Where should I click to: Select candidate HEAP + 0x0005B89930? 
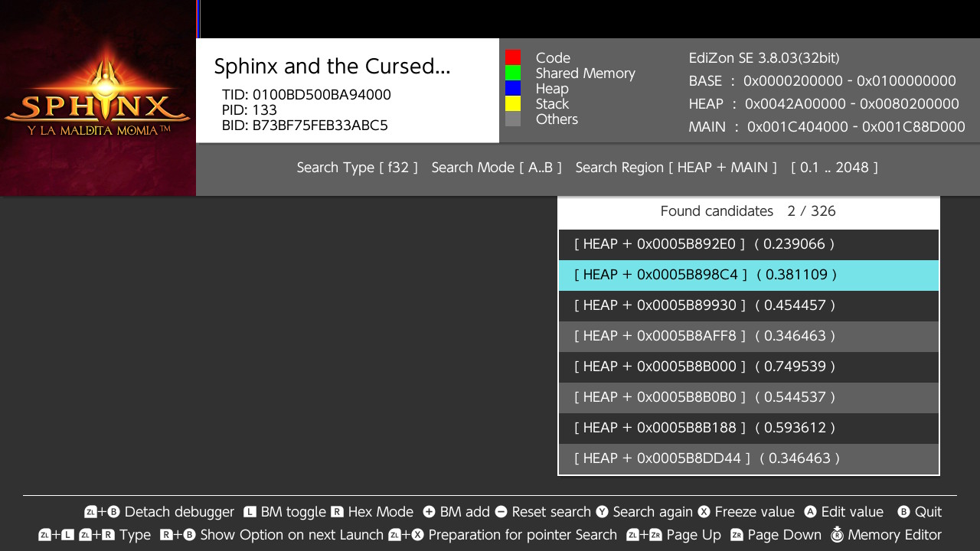pos(749,305)
